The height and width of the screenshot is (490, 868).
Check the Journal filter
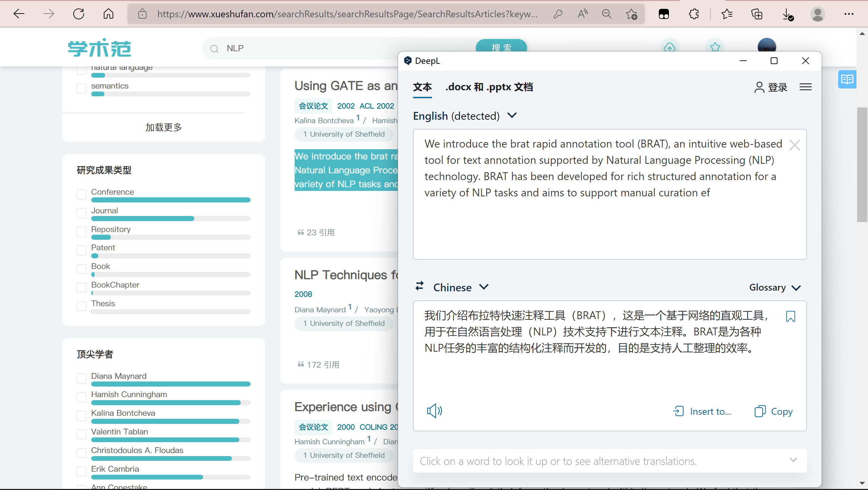pos(81,213)
